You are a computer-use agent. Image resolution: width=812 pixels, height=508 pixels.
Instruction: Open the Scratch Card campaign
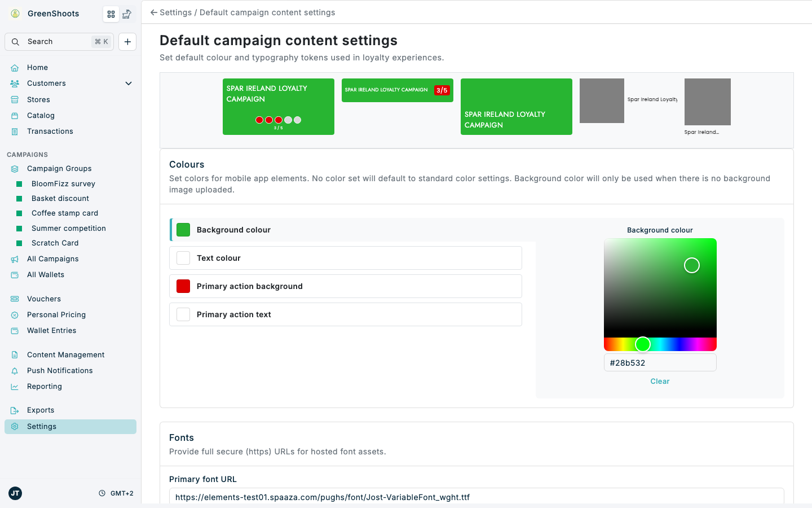[55, 243]
